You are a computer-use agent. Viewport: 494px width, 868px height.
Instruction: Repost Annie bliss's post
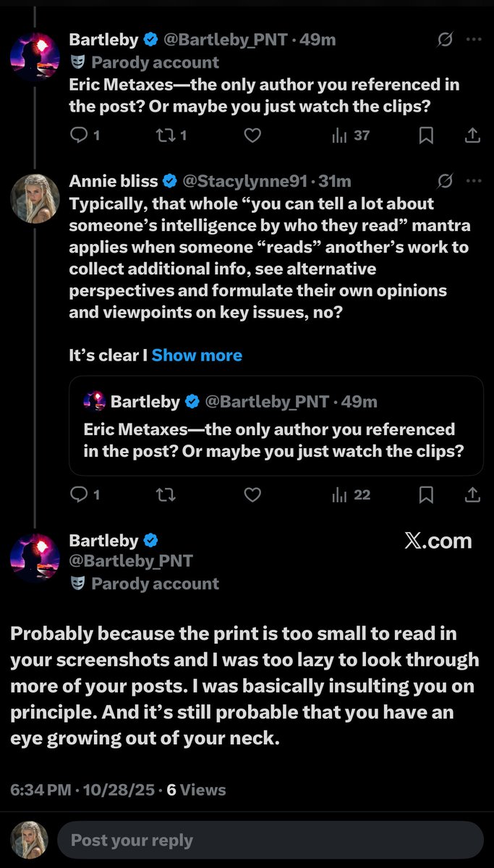166,494
